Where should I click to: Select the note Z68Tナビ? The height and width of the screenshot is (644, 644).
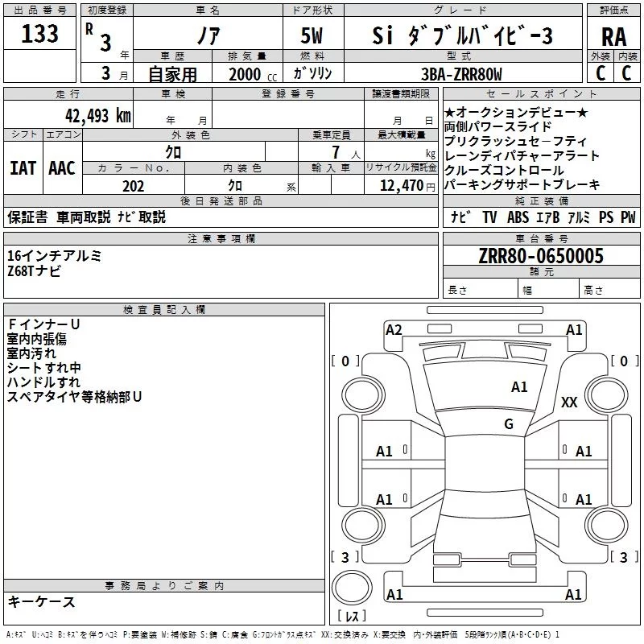tap(34, 271)
